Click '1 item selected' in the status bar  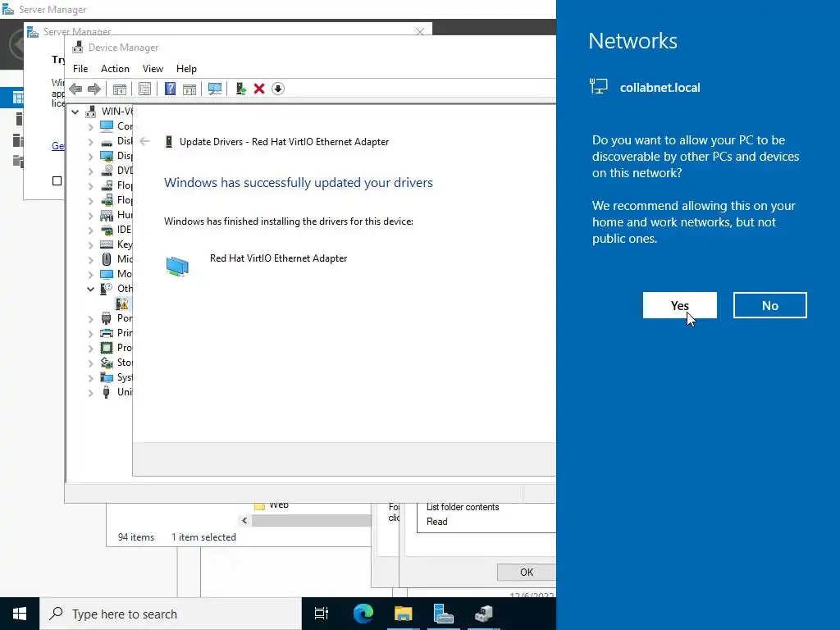pyautogui.click(x=203, y=536)
